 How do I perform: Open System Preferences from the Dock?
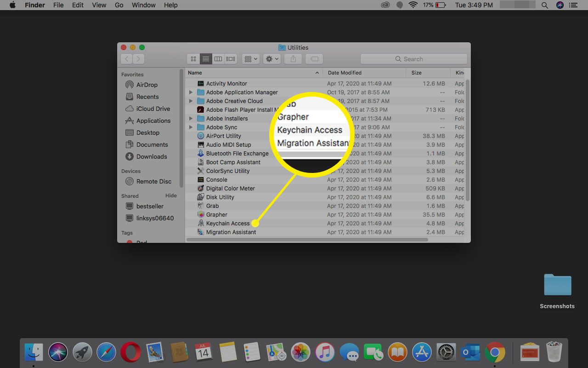pos(446,353)
